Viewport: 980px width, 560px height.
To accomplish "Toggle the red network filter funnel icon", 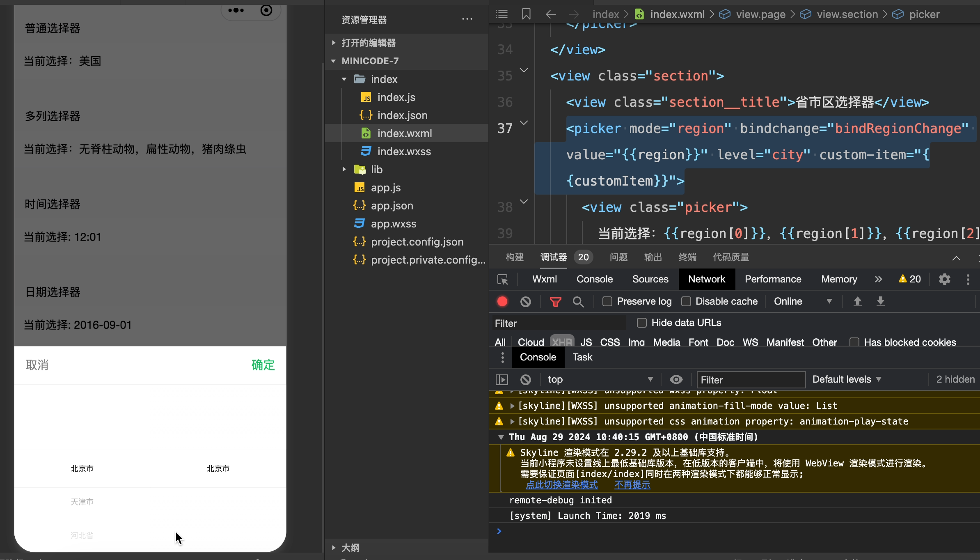I will [555, 302].
